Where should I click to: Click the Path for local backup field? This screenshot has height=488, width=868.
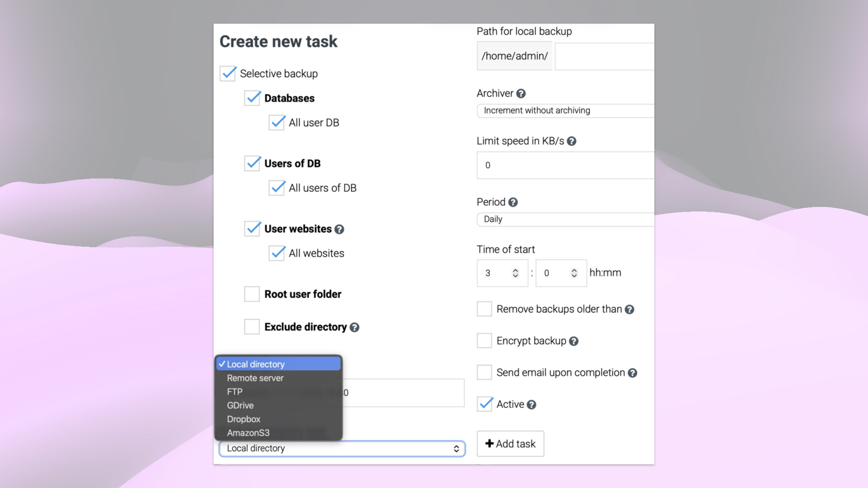[604, 56]
